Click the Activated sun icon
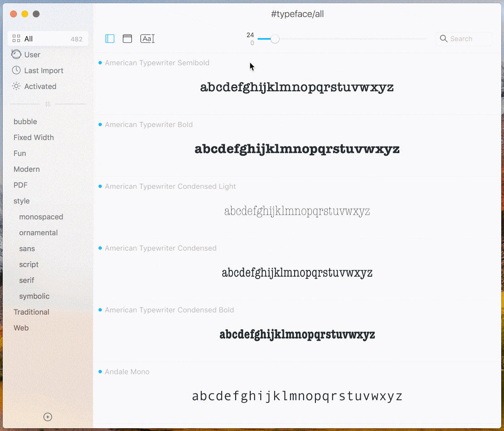The height and width of the screenshot is (431, 504). [x=16, y=86]
